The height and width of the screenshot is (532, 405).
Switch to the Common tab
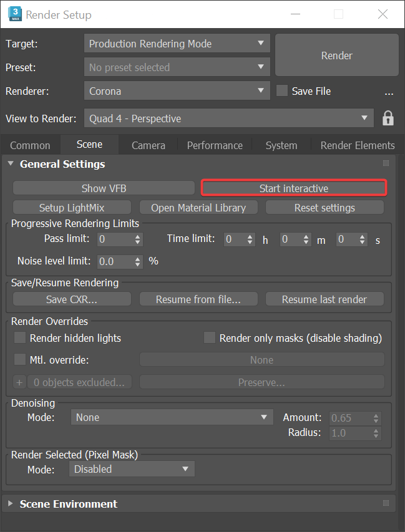point(30,145)
